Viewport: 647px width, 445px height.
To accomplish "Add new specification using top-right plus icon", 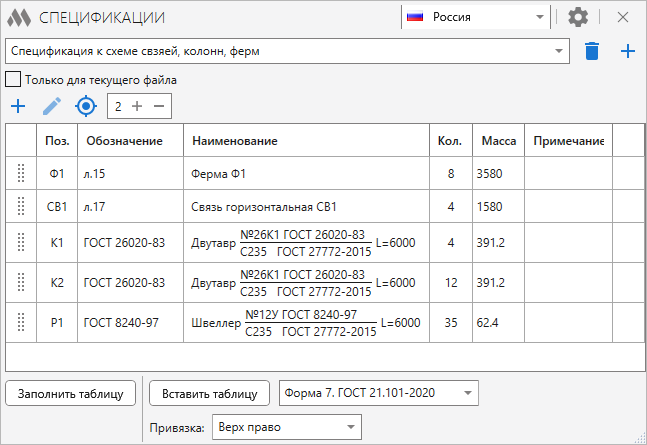I will 628,51.
